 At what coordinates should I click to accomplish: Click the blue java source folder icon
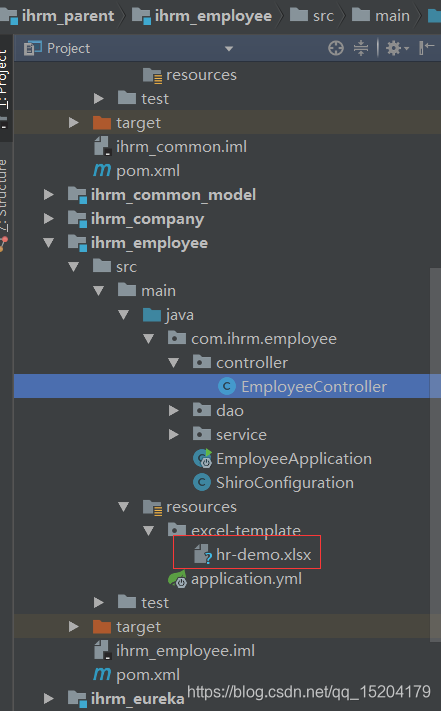coord(152,314)
